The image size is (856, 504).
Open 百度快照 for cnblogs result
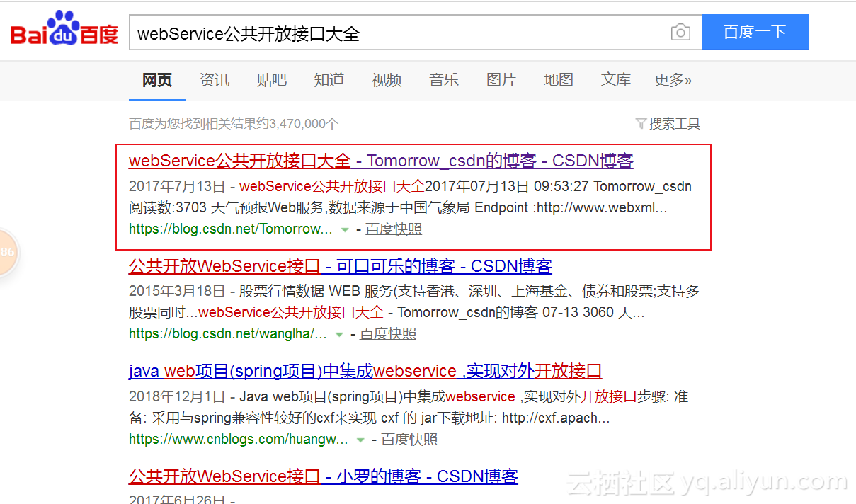click(x=409, y=439)
